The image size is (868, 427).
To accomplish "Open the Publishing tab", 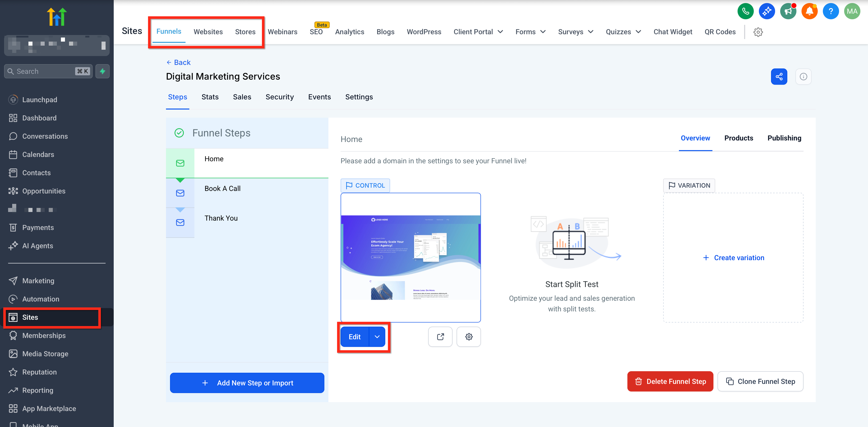I will coord(784,138).
